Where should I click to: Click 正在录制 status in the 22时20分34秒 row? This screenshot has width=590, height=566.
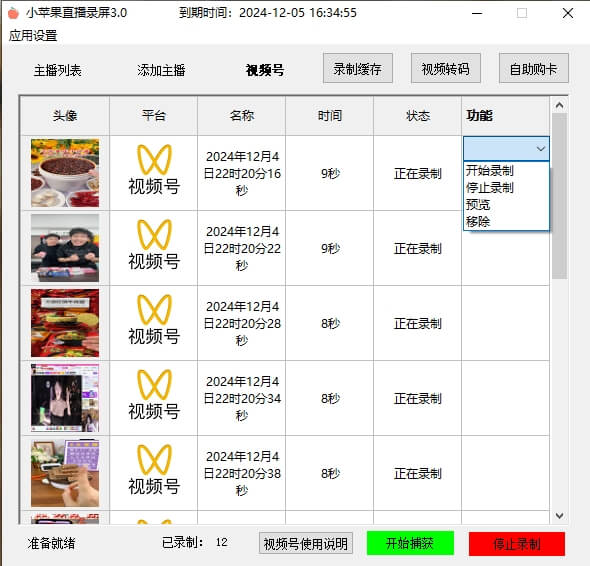tap(418, 398)
